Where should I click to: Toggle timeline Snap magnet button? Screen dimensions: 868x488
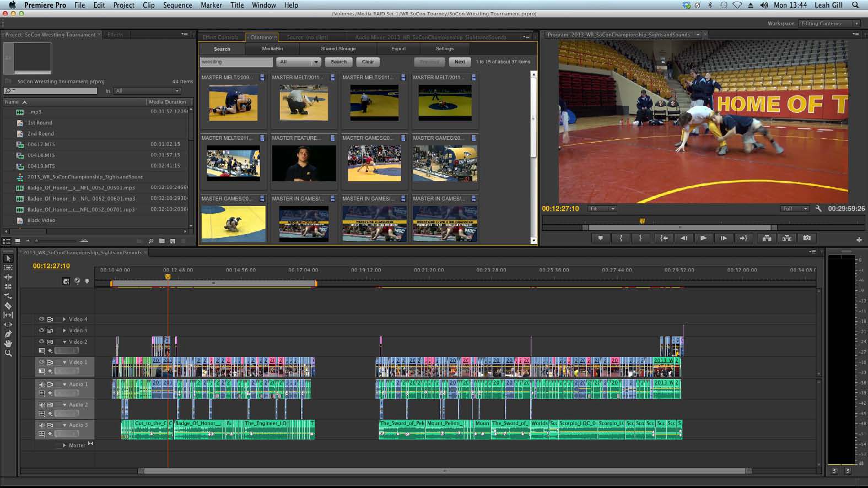[x=66, y=281]
